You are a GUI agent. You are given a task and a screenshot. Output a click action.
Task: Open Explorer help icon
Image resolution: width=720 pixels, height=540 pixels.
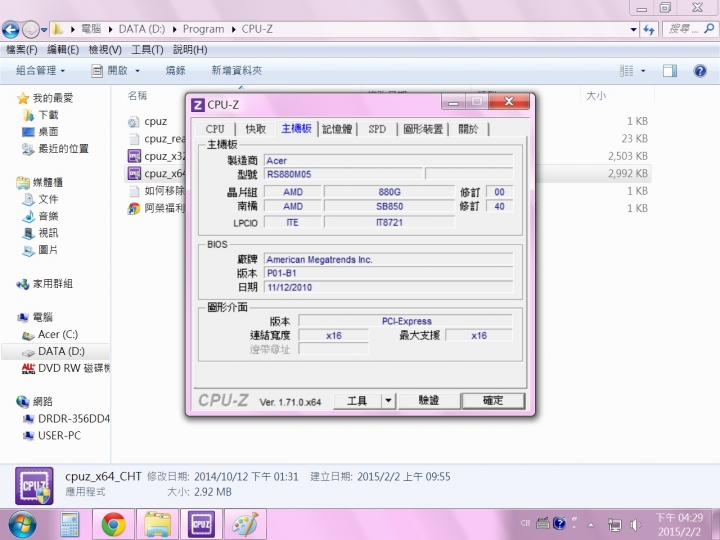point(700,71)
